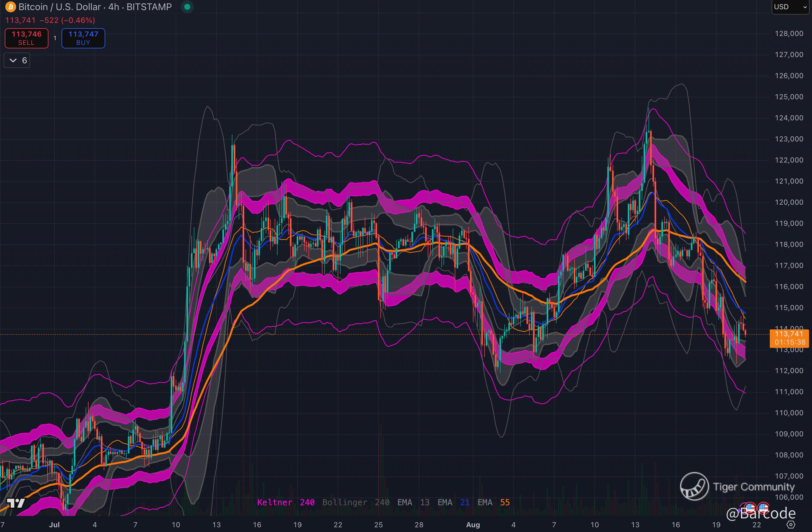The width and height of the screenshot is (812, 532).
Task: Click the Bitcoin / U.S. Dollar symbol title
Action: tap(60, 7)
